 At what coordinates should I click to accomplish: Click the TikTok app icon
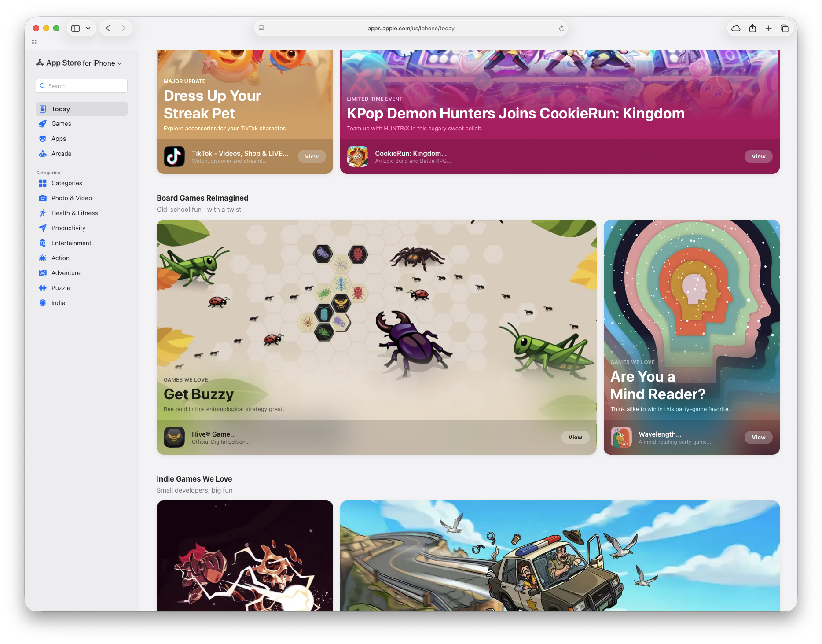click(x=174, y=156)
